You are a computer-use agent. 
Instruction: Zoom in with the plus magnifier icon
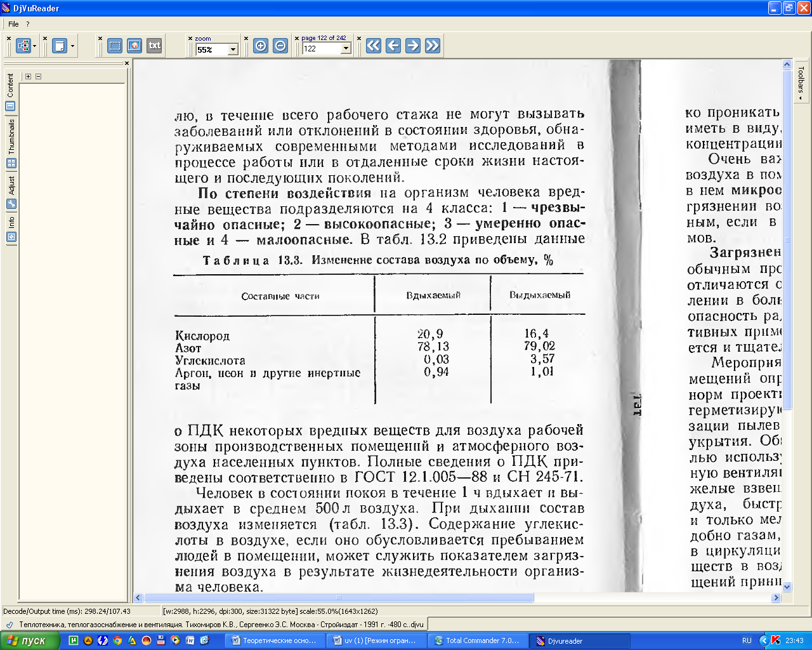click(x=261, y=46)
